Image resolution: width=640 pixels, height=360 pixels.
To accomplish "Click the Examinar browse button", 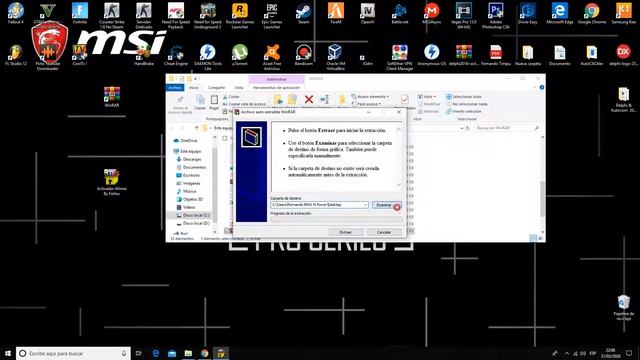I will (386, 205).
